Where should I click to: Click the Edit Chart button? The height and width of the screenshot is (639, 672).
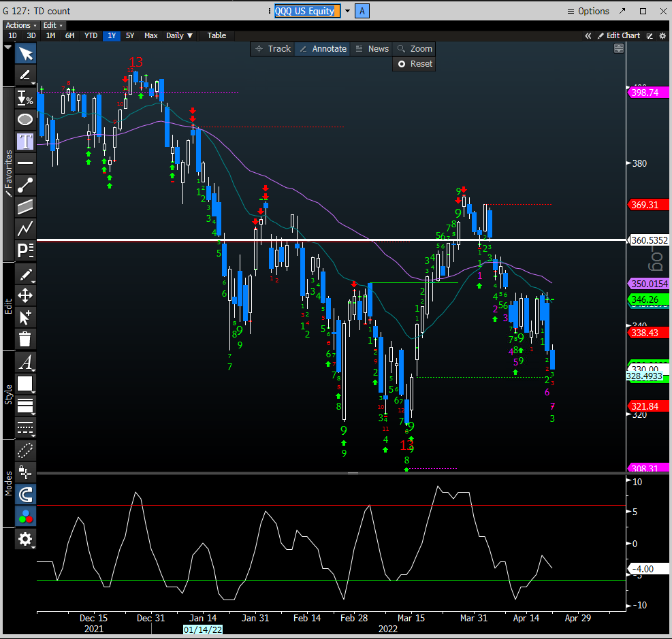pyautogui.click(x=619, y=35)
